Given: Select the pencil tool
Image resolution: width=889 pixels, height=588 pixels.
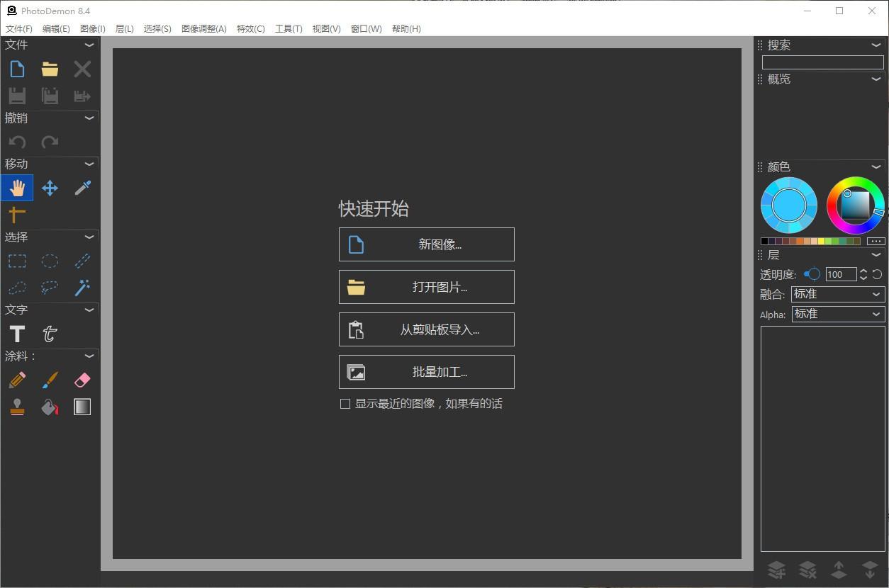Looking at the screenshot, I should (17, 380).
